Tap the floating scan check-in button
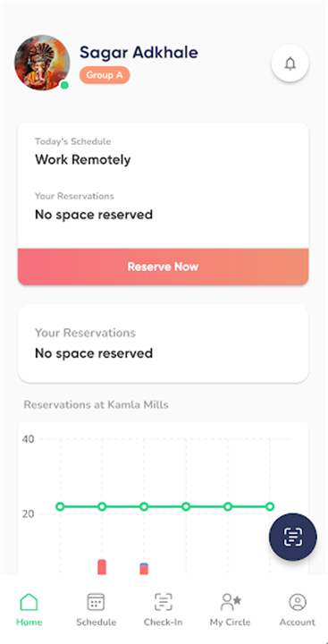 [292, 537]
